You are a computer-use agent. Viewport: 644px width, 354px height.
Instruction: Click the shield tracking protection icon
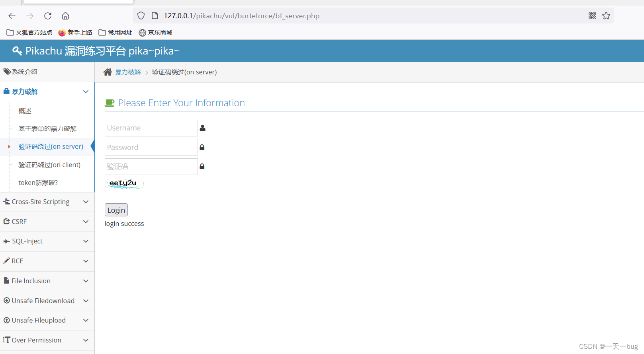pos(141,16)
